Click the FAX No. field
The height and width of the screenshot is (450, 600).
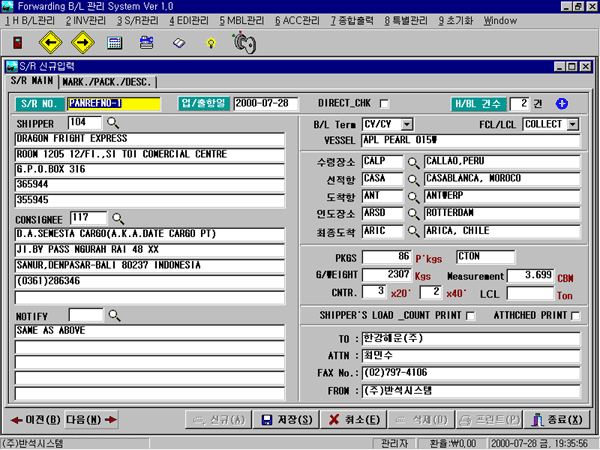471,373
